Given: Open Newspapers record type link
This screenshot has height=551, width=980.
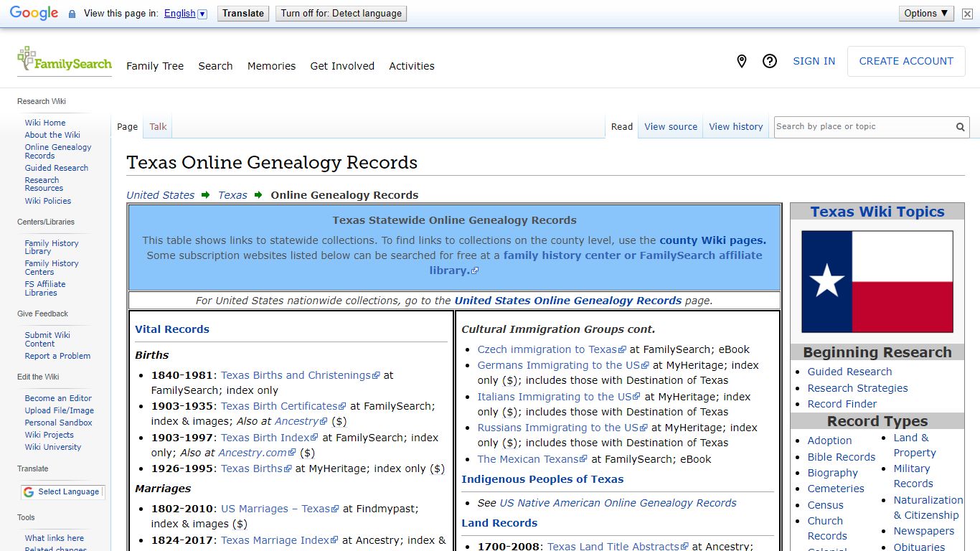Looking at the screenshot, I should 924,531.
